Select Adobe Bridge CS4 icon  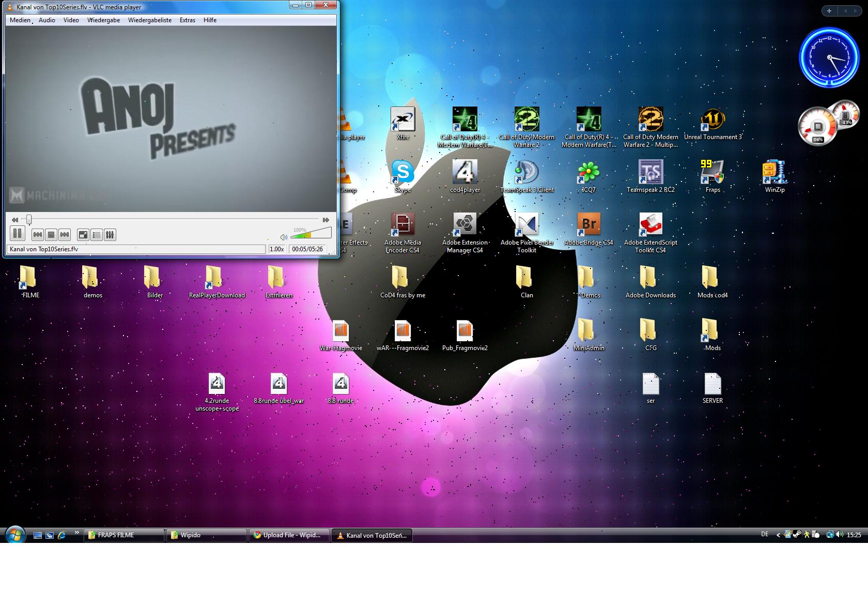point(588,229)
